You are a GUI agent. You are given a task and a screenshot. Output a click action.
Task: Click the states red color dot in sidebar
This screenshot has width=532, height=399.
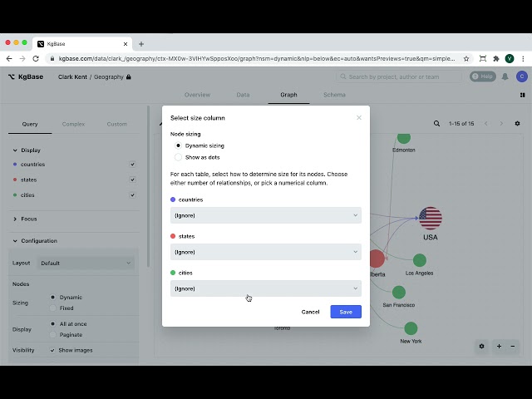(15, 180)
